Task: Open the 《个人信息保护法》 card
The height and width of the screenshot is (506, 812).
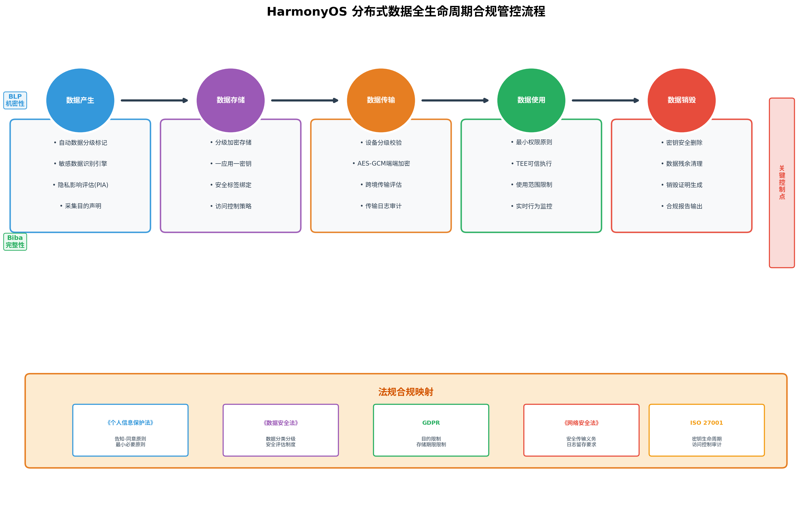Action: 131,430
